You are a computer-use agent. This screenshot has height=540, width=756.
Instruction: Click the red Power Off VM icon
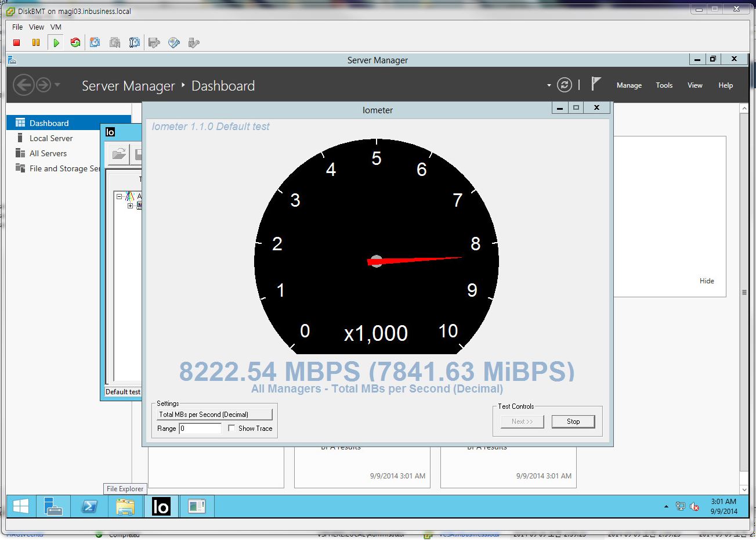[17, 42]
